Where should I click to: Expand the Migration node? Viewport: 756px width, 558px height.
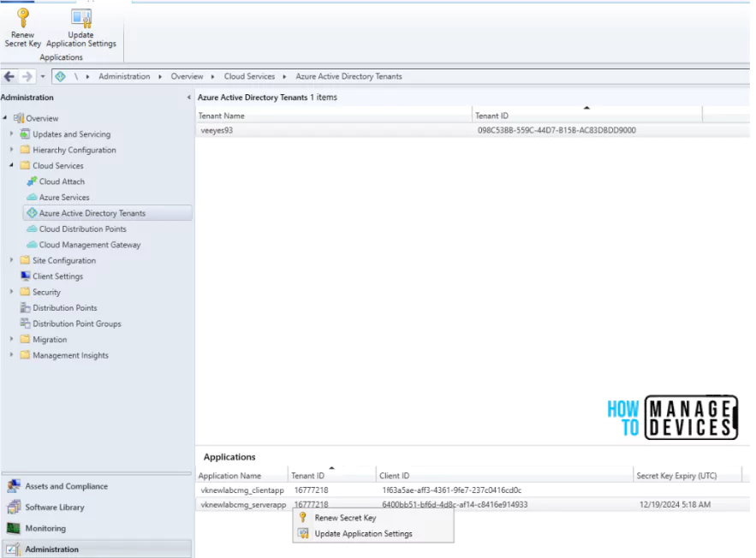point(12,339)
